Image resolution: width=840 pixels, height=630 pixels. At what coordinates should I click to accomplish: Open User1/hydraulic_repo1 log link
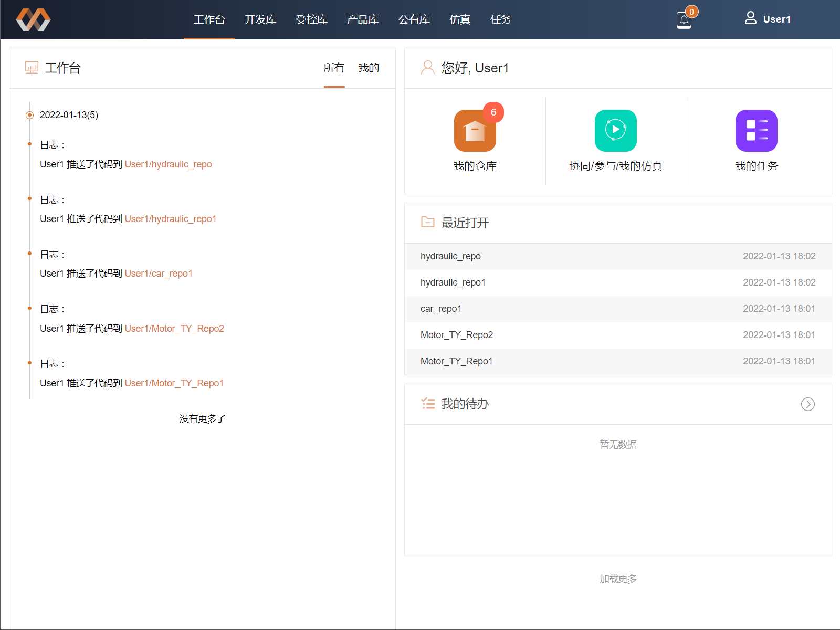[x=171, y=219]
